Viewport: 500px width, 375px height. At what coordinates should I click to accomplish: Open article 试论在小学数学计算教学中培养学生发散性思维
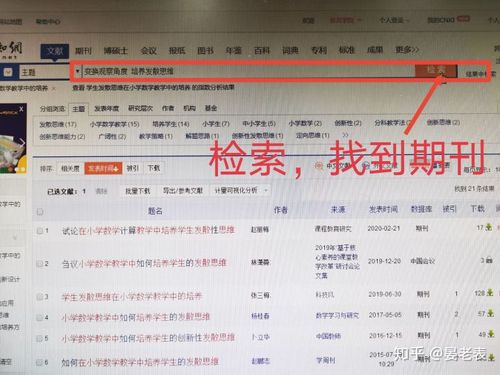[x=148, y=230]
